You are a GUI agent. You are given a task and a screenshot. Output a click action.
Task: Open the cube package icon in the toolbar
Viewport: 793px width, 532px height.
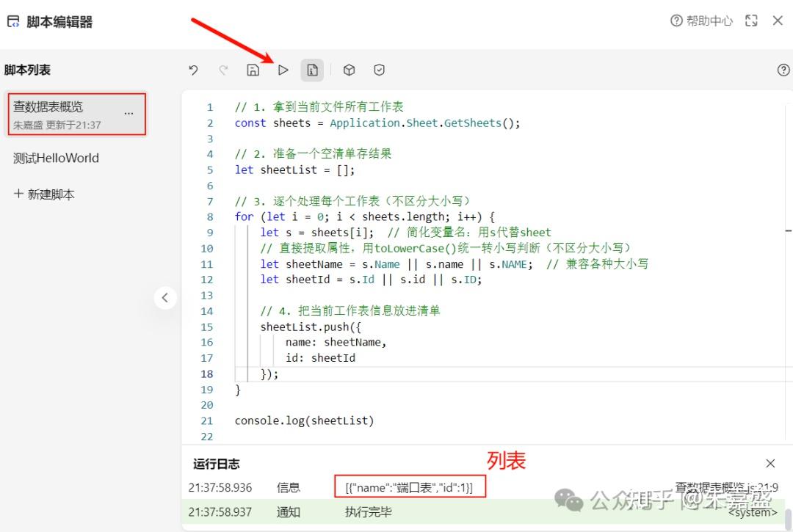349,70
